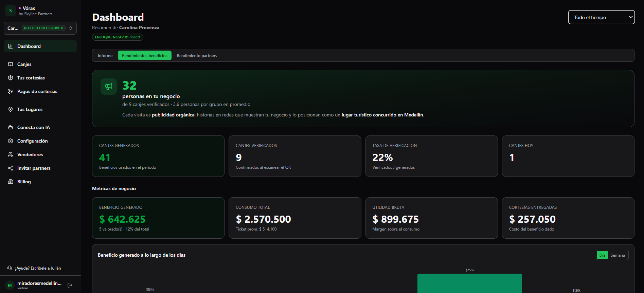Click the green $255k chart bar

pyautogui.click(x=469, y=283)
